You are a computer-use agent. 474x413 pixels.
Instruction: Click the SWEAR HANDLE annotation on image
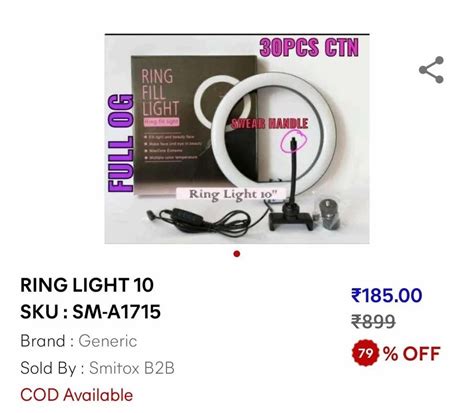269,124
